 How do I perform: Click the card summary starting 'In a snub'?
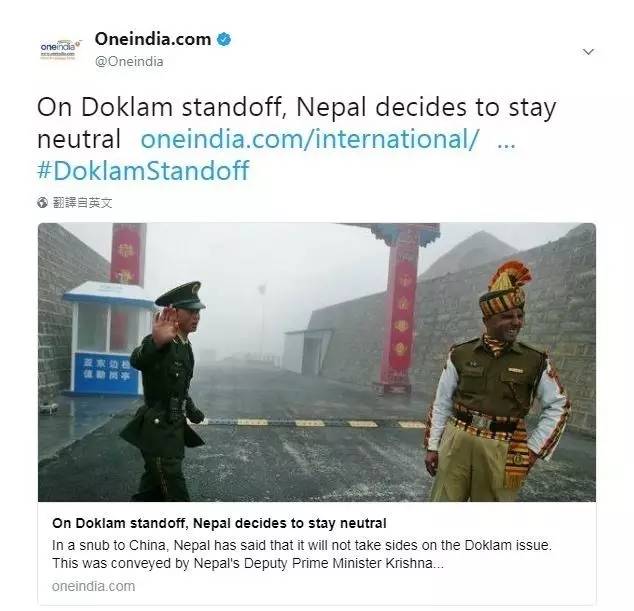coord(302,554)
